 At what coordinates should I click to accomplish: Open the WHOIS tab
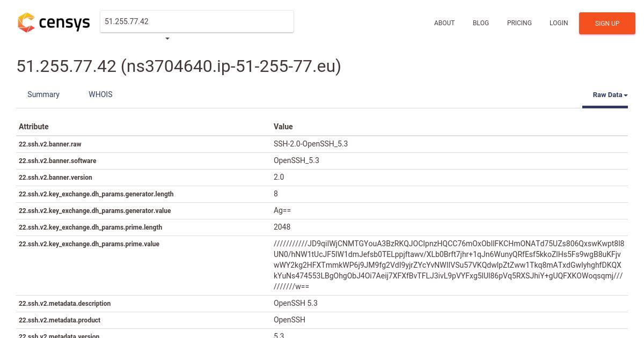coord(100,94)
